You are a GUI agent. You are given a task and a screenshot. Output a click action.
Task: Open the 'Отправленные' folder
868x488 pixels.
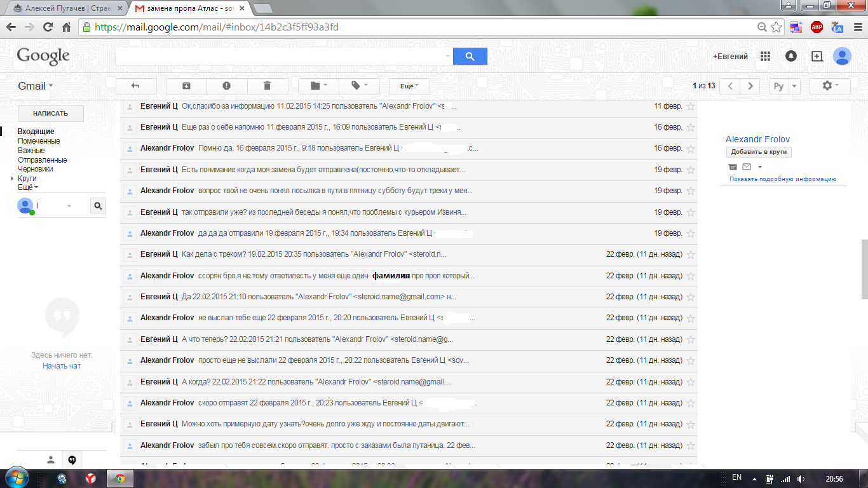point(42,160)
